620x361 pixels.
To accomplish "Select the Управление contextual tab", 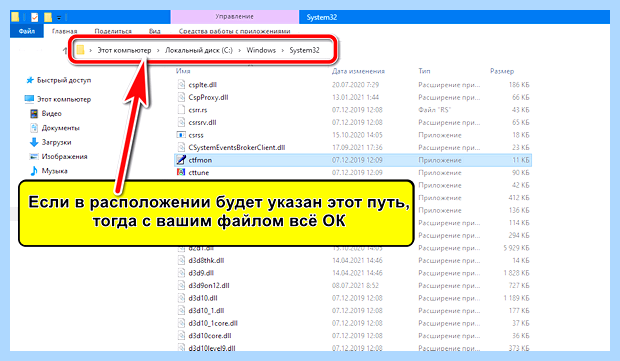I will 234,17.
